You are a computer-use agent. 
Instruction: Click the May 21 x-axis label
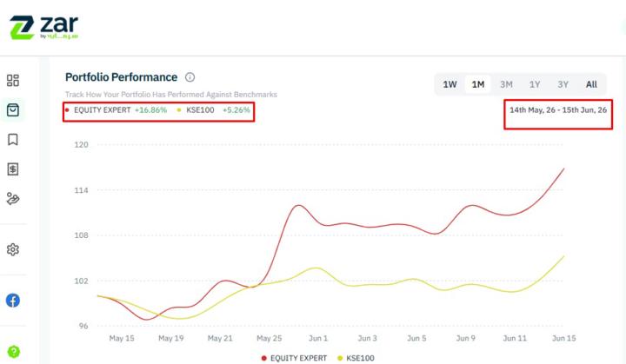coord(220,338)
